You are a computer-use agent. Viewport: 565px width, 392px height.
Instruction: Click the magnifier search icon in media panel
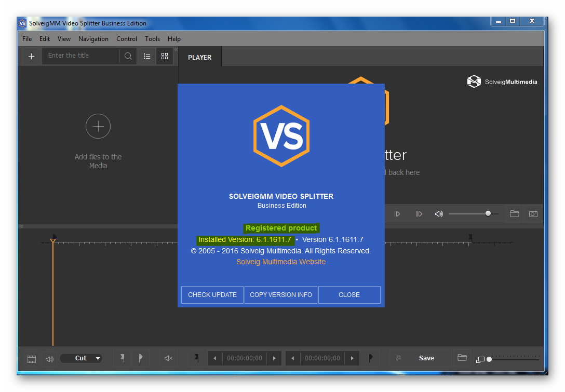128,56
